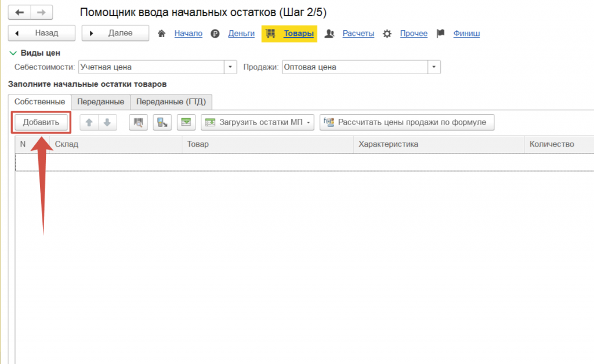The image size is (594, 364).
Task: Click the move row up arrow icon
Action: point(89,122)
